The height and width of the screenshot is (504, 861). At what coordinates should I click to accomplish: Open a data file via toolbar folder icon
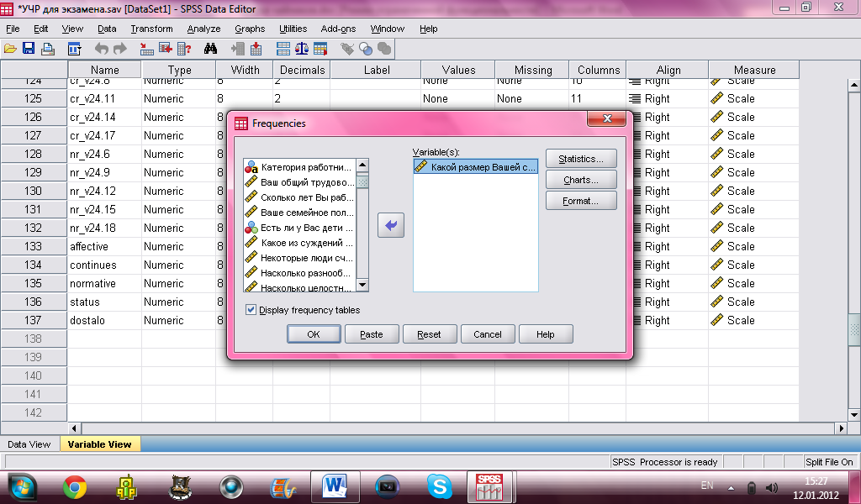(x=10, y=49)
